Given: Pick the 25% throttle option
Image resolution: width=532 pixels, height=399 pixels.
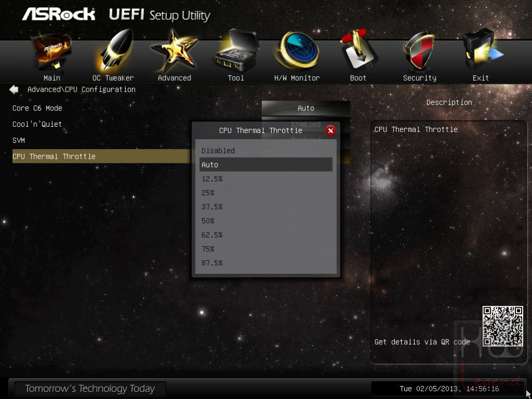Looking at the screenshot, I should click(x=265, y=192).
